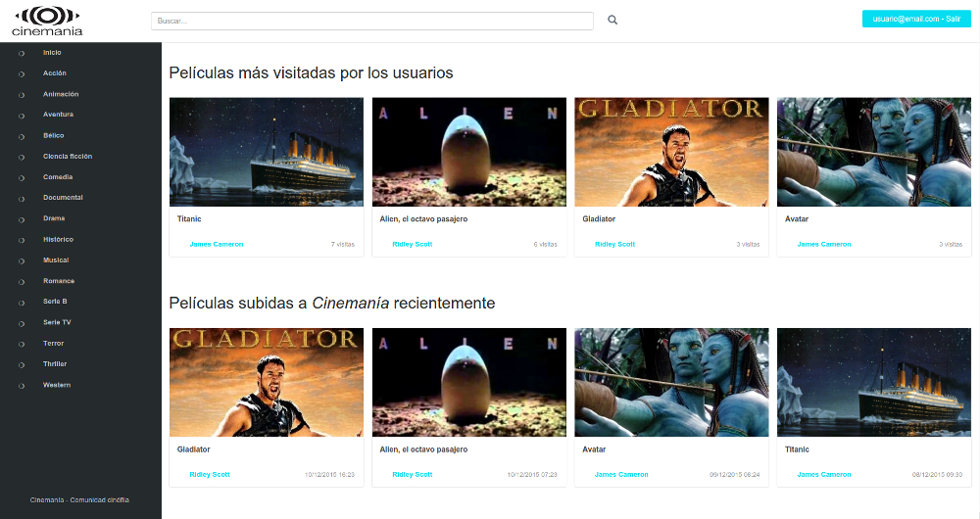Viewport: 980px width, 519px height.
Task: Click the Gladiator title in most visited
Action: 599,219
